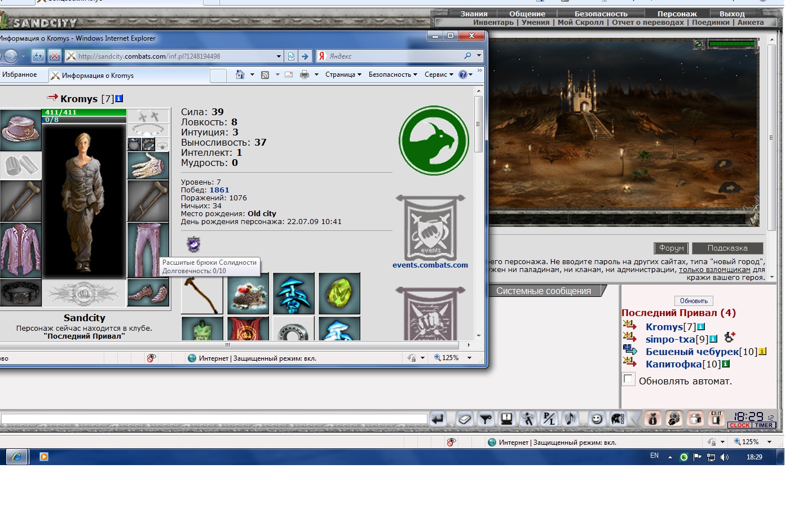The width and height of the screenshot is (812, 508).
Task: Click the hedgehog with berries item
Action: [248, 294]
